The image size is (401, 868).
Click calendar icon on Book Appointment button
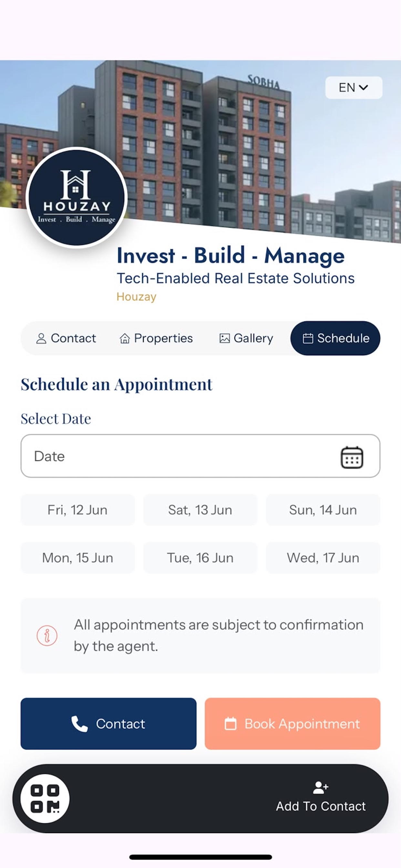[x=231, y=724]
